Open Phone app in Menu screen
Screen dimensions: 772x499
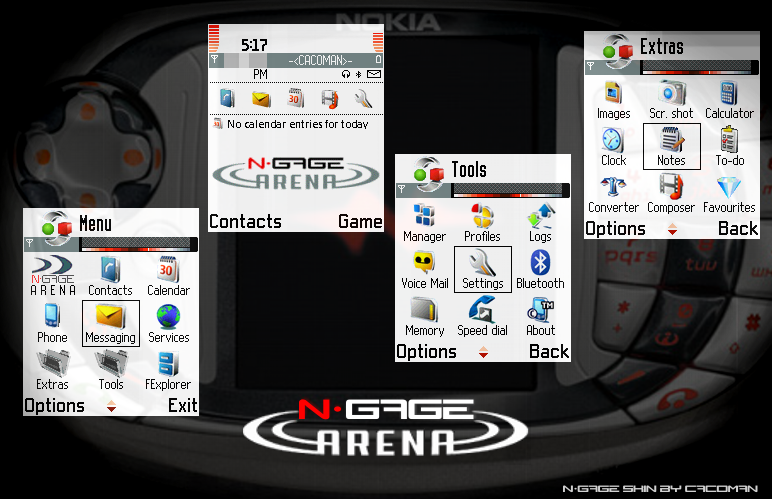(52, 323)
